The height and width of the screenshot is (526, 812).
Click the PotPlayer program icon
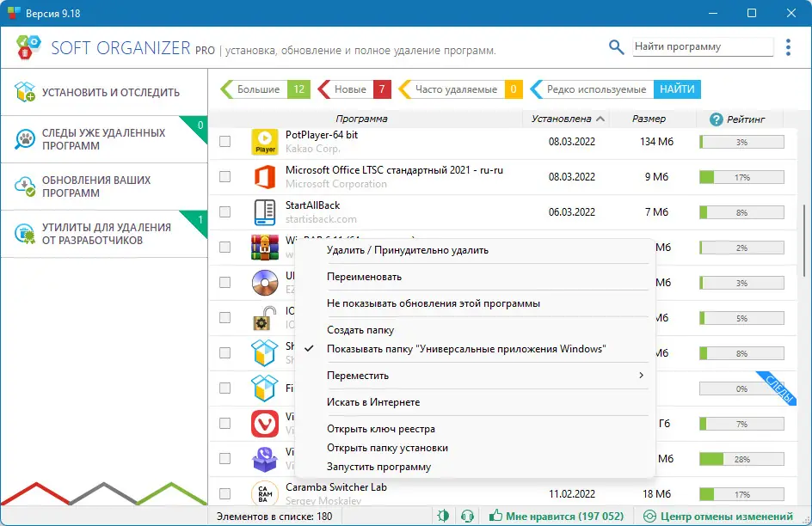click(x=265, y=142)
